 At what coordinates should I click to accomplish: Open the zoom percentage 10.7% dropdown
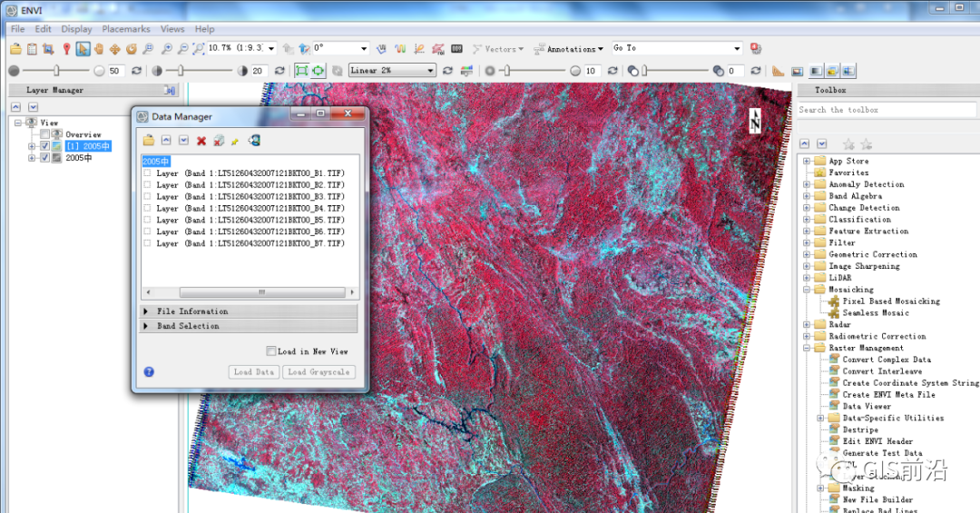coord(271,49)
